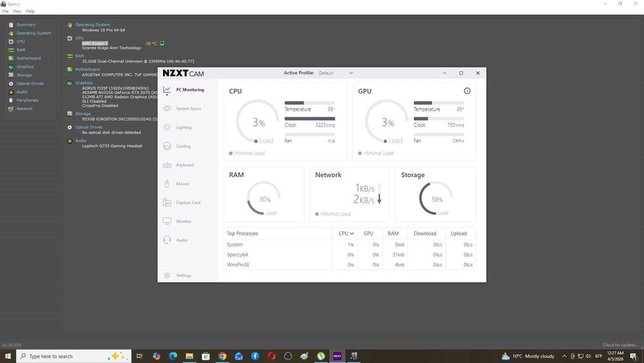
Task: Open the weather widget on taskbar
Action: point(528,356)
